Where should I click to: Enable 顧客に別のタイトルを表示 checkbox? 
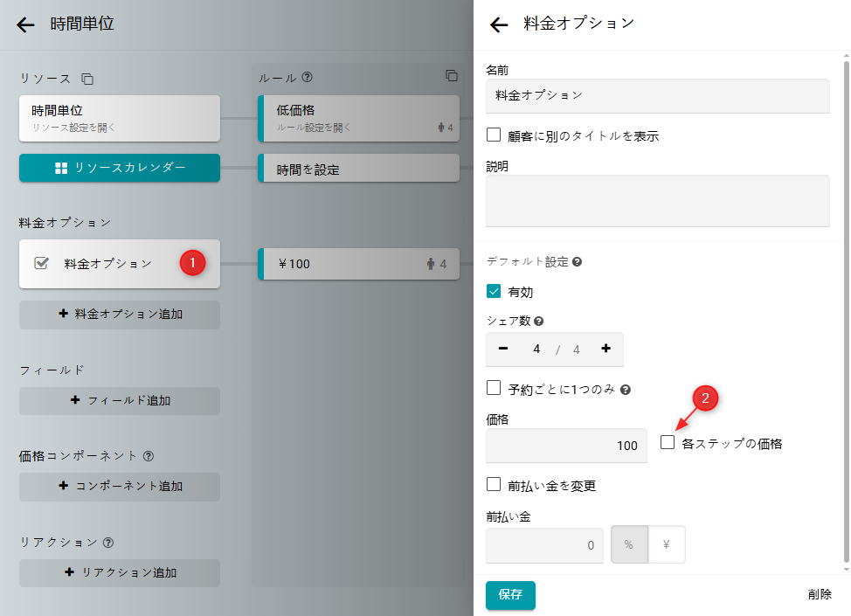click(494, 135)
